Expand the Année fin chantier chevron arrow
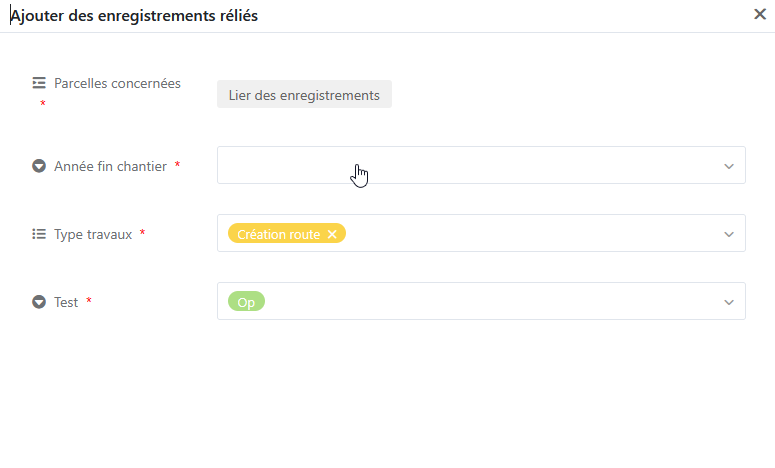The image size is (775, 468). [x=729, y=166]
